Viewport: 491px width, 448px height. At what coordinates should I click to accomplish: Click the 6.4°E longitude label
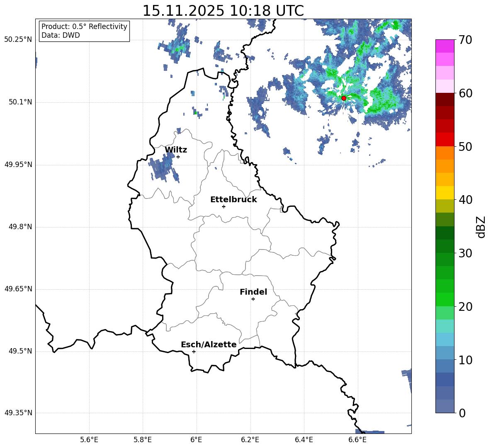[304, 440]
